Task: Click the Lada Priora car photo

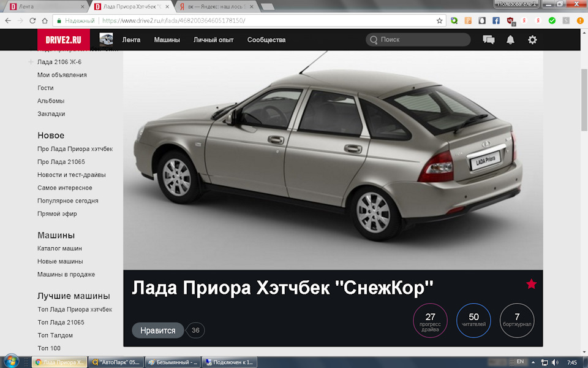Action: click(333, 160)
